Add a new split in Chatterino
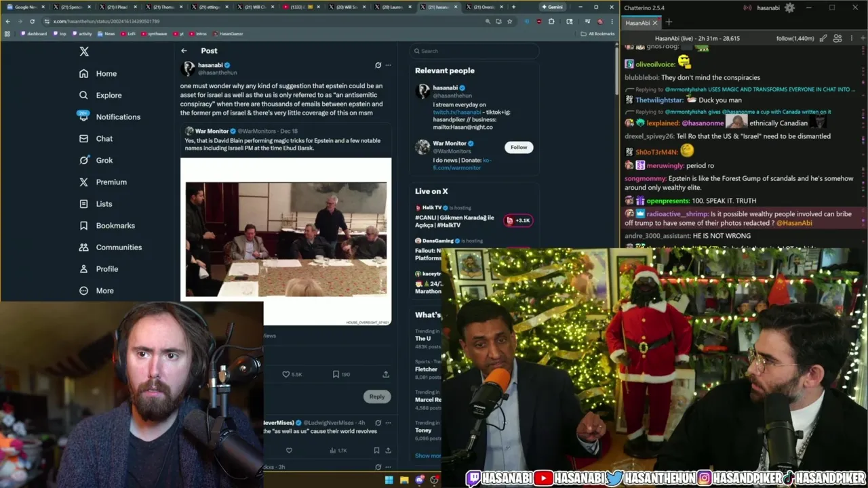This screenshot has width=868, height=488. 861,39
